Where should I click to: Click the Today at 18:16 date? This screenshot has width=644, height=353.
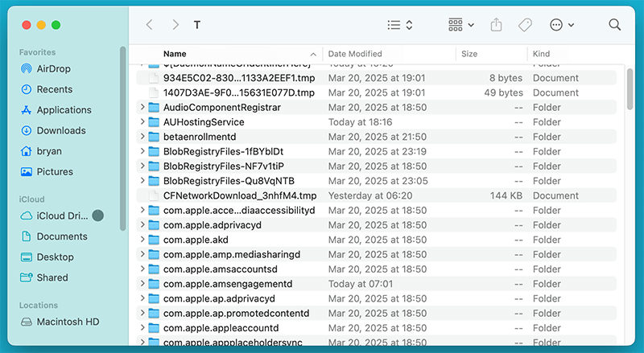360,122
